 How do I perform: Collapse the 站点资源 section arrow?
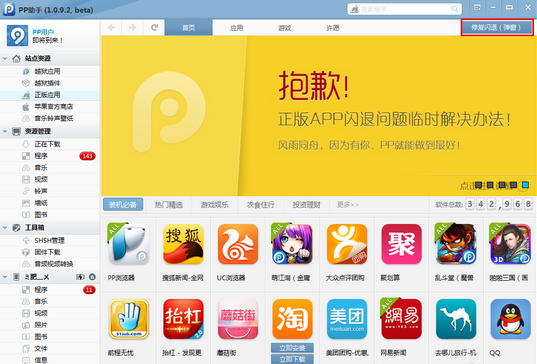pos(5,59)
